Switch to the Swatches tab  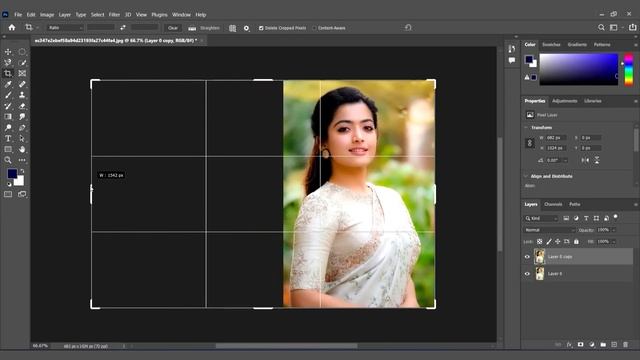point(551,44)
